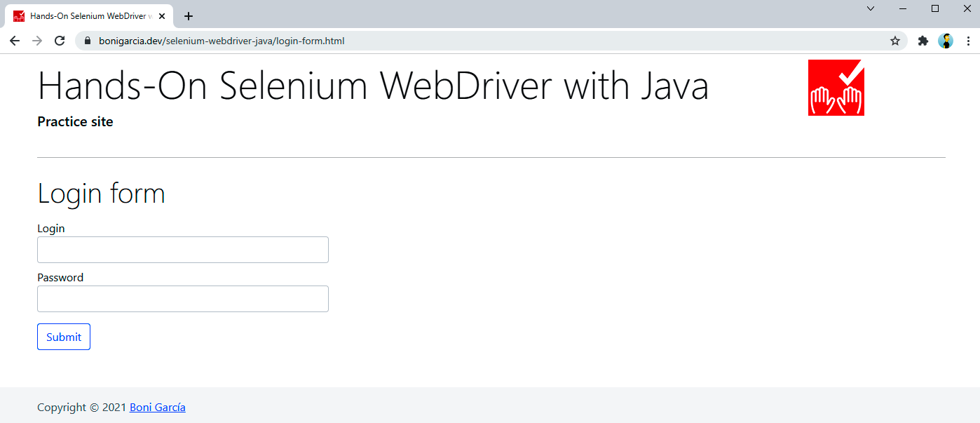Viewport: 980px width, 423px height.
Task: Click the Forward navigation arrow
Action: 37,41
